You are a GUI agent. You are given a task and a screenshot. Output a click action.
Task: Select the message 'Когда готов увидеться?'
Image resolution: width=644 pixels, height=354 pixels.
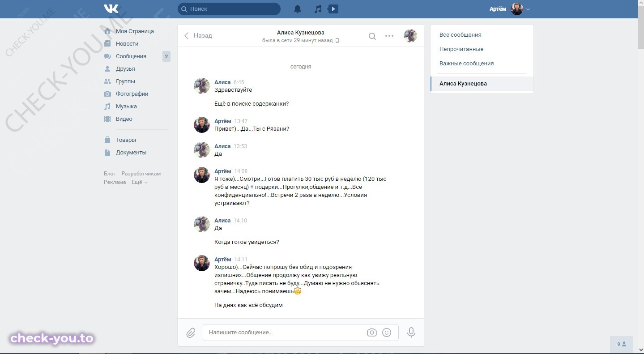point(247,242)
